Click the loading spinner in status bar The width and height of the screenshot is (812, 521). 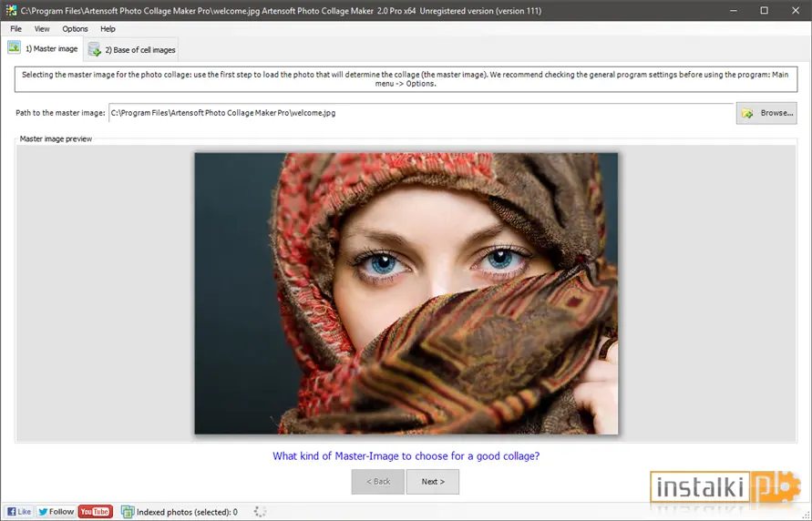pyautogui.click(x=260, y=512)
